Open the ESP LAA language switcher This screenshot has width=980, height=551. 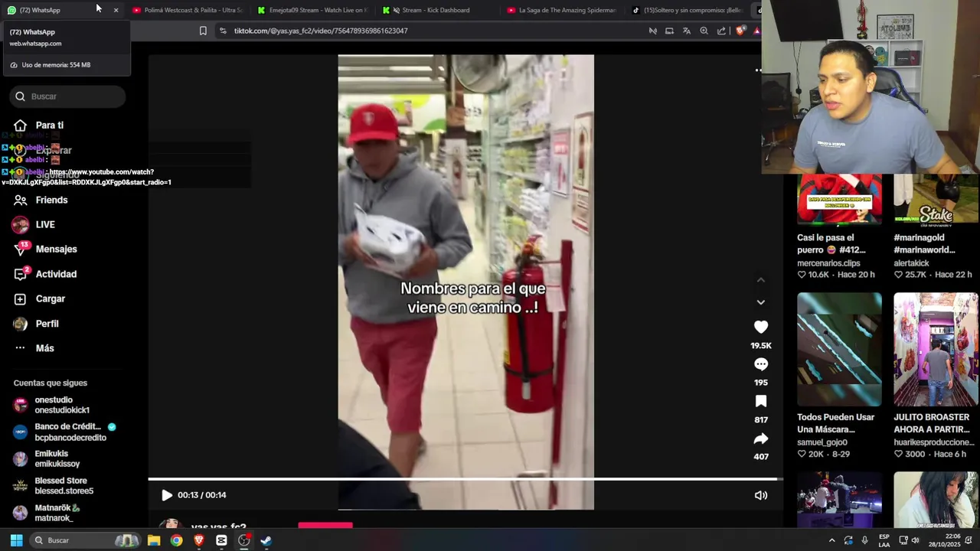pyautogui.click(x=884, y=540)
